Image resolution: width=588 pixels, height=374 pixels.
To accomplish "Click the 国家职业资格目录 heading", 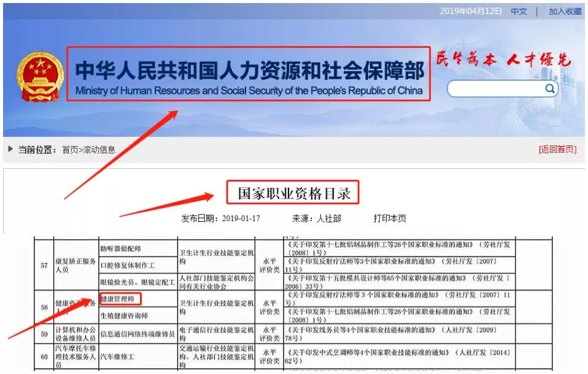I will tap(293, 193).
